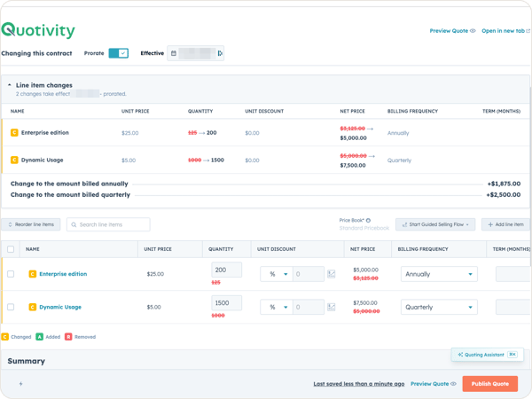Collapse the Line item changes section
Screen dimensions: 532x399
(10, 85)
